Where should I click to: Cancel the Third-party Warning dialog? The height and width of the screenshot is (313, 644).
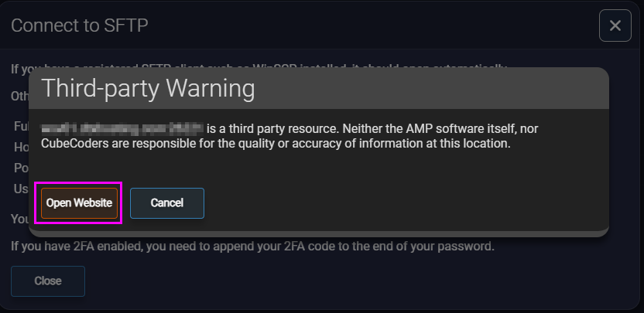[x=167, y=203]
